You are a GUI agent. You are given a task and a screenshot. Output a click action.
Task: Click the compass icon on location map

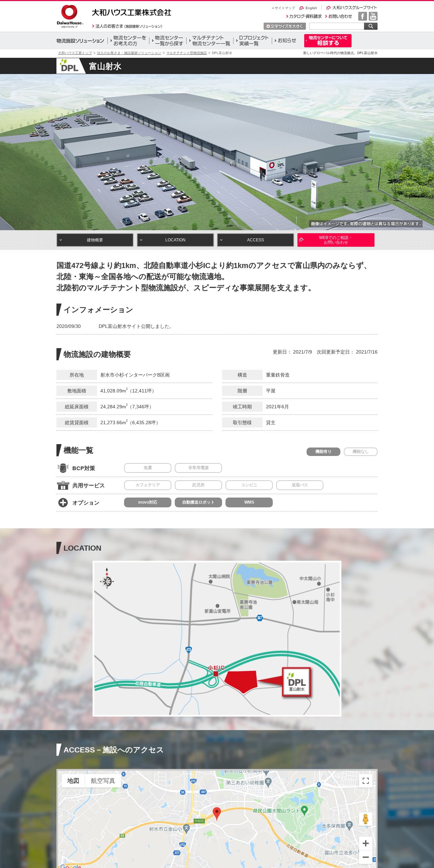[107, 579]
